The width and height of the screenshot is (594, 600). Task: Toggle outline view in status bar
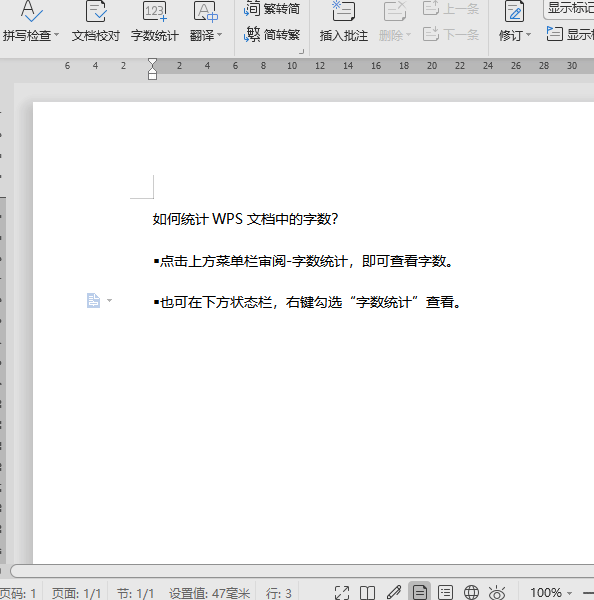tap(445, 593)
